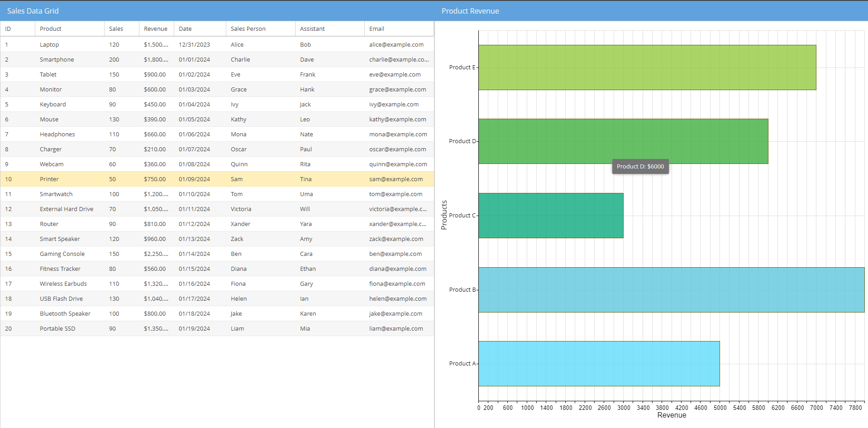The width and height of the screenshot is (868, 428).
Task: Click the Product C bar in chart
Action: (x=551, y=216)
